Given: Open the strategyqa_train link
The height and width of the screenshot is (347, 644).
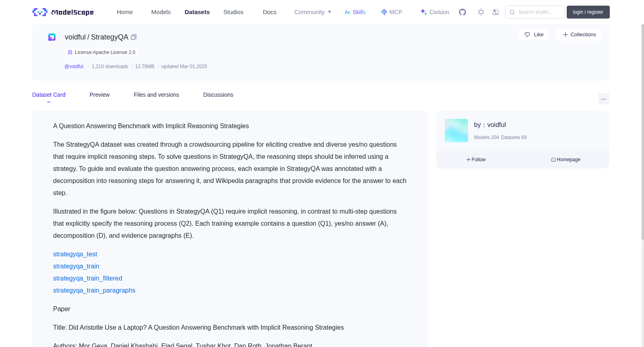Looking at the screenshot, I should (76, 266).
